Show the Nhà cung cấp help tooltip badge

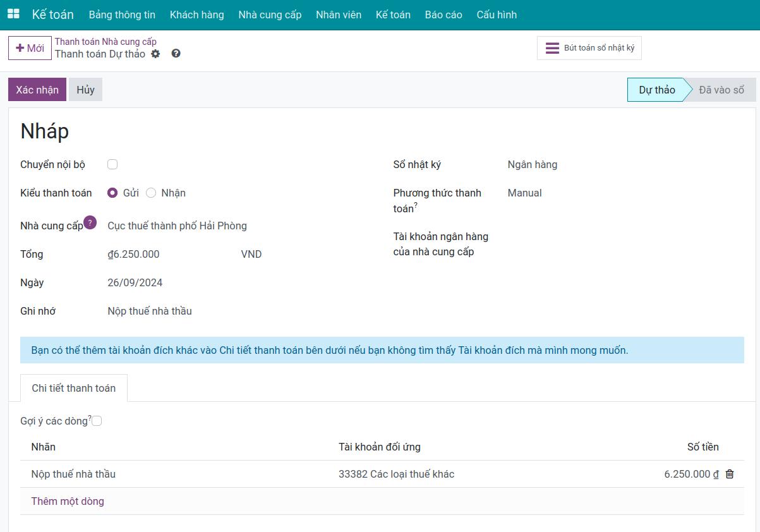(x=90, y=222)
